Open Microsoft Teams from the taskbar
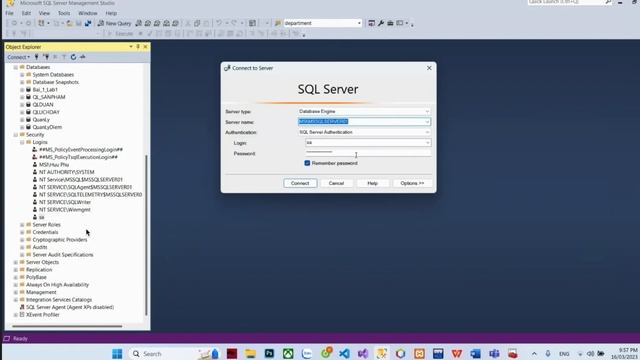Viewport: 640px width, 360px height. click(x=494, y=353)
